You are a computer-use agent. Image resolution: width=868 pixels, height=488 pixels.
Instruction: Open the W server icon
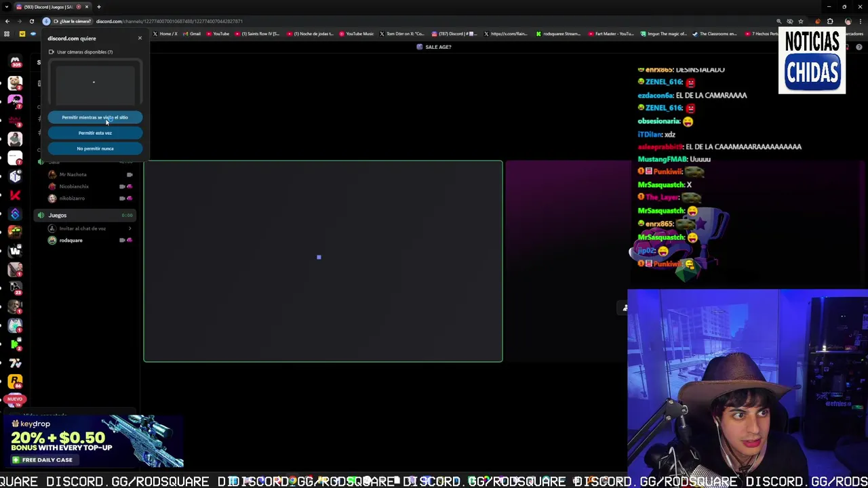pyautogui.click(x=15, y=251)
